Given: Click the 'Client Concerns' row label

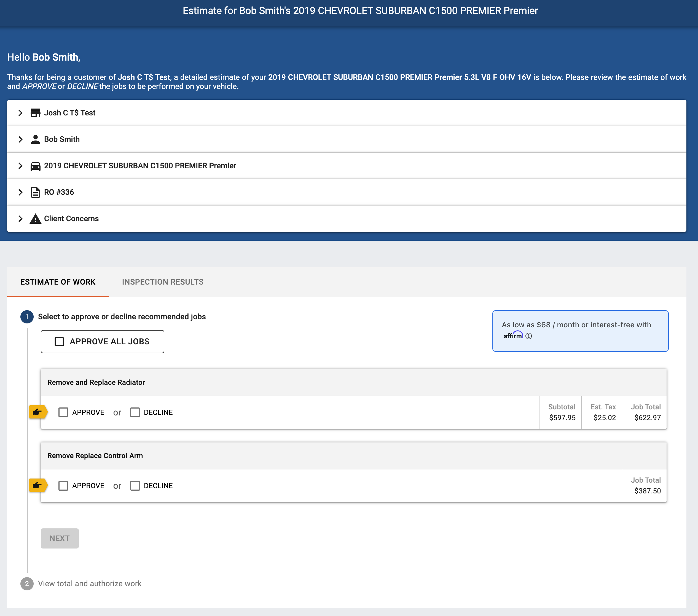Looking at the screenshot, I should pos(71,219).
